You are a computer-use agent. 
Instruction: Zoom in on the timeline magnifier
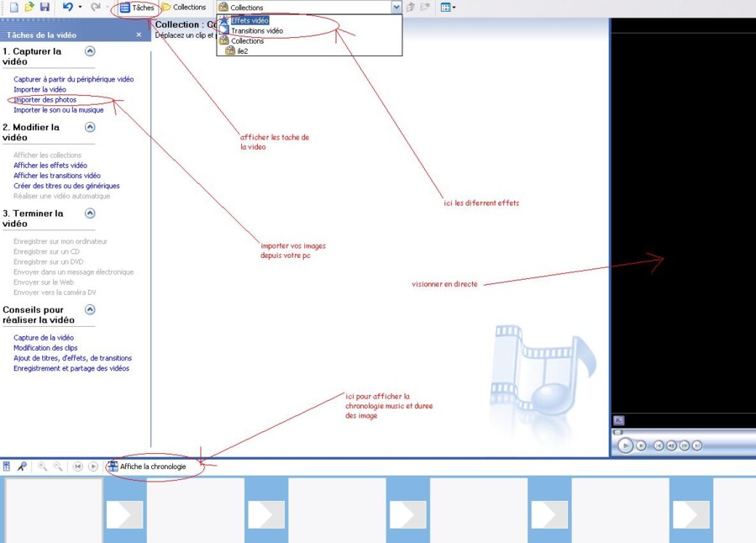(43, 467)
